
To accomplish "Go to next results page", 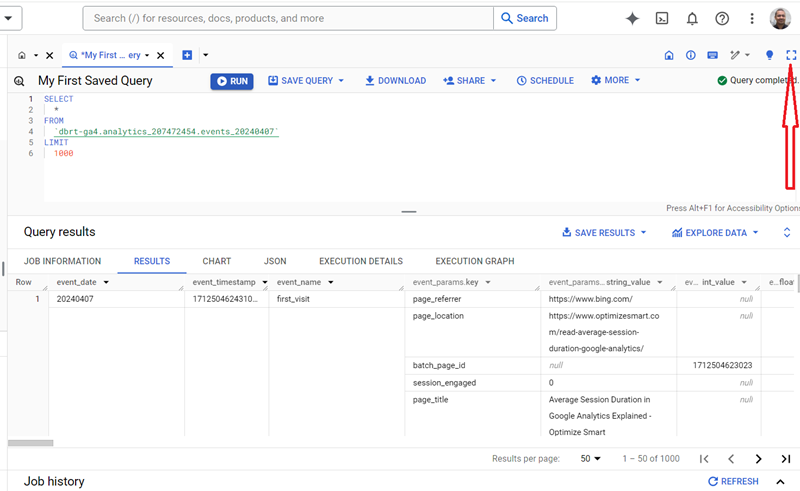I will [x=758, y=459].
